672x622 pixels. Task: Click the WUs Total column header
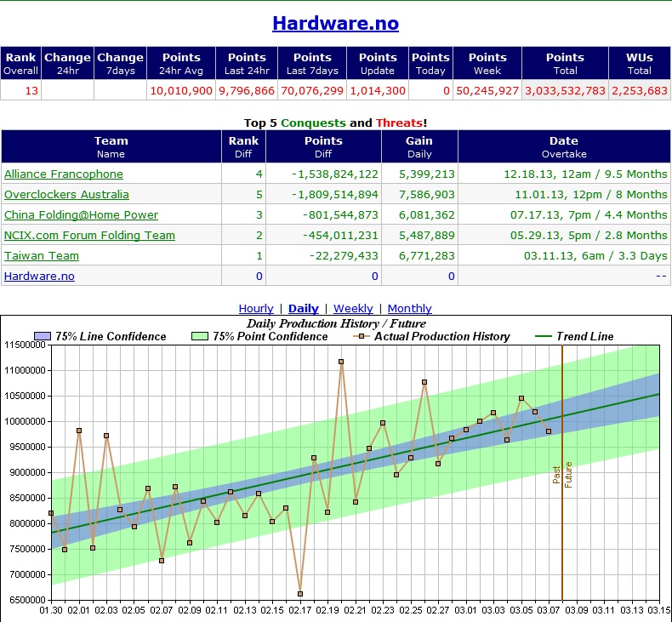[640, 64]
